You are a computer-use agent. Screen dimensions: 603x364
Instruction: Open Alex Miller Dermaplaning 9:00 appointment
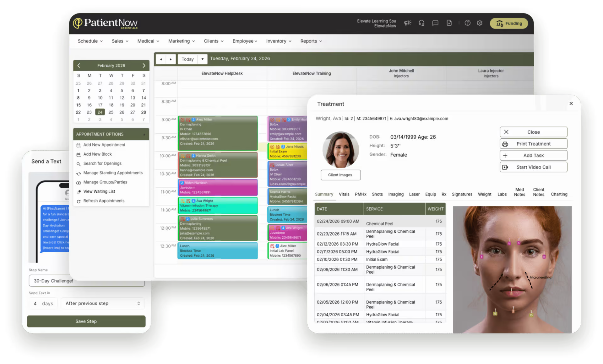click(x=218, y=133)
